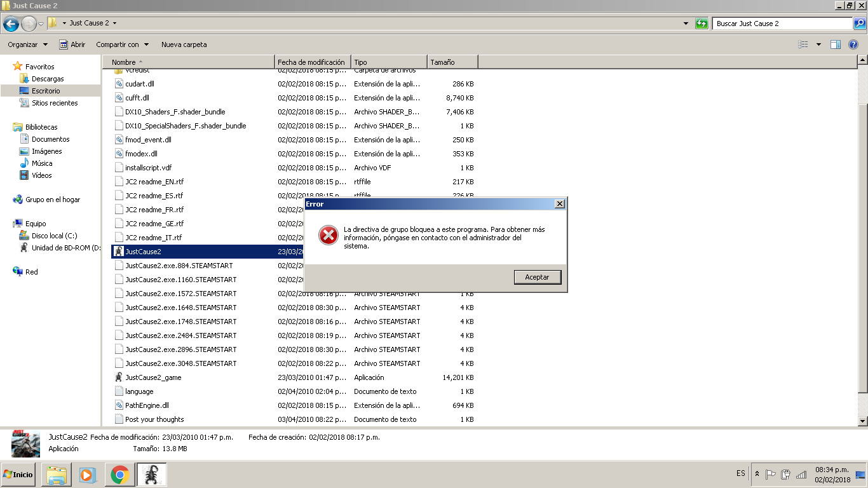Open the help question mark icon
This screenshot has width=868, height=488.
[x=853, y=44]
